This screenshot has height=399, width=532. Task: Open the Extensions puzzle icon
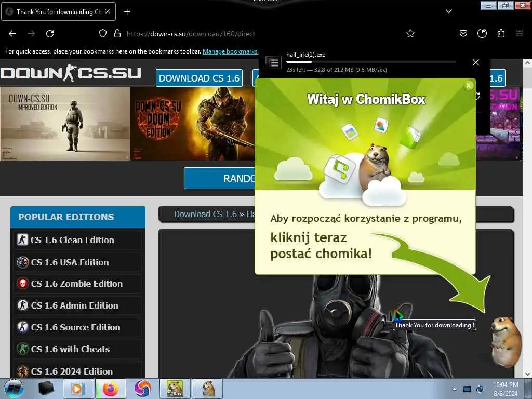[x=501, y=33]
